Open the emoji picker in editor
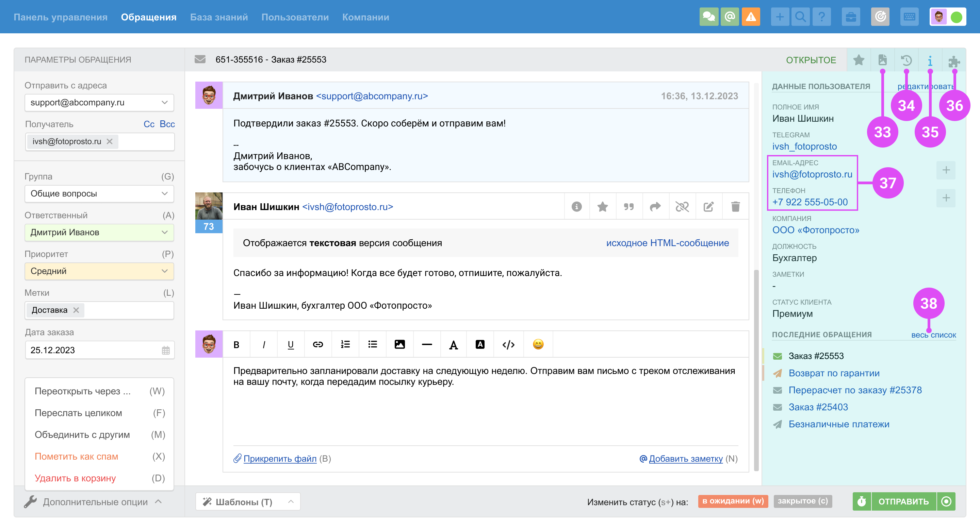The image size is (980, 531). 538,344
